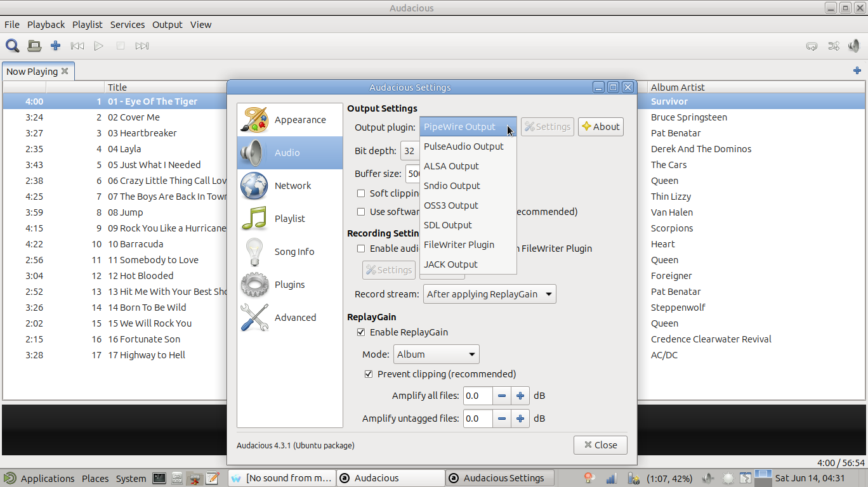Select the Audio settings category
The height and width of the screenshot is (487, 868).
coord(290,153)
